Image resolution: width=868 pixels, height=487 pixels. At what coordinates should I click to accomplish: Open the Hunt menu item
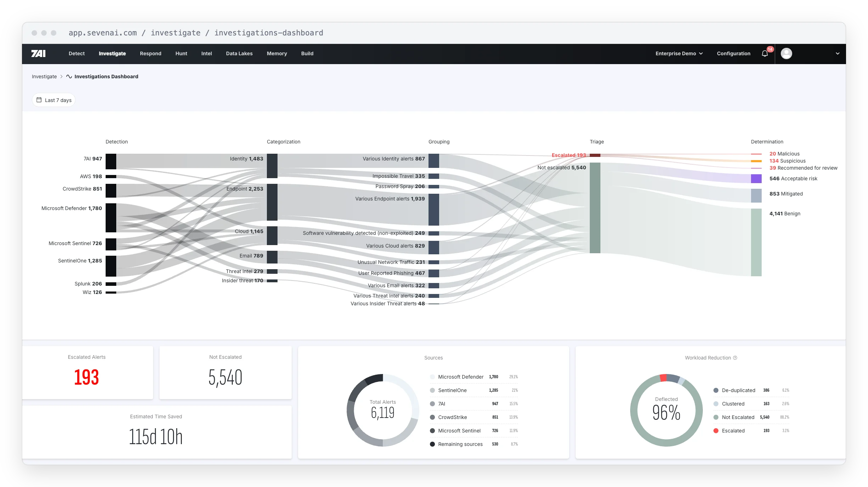point(181,53)
